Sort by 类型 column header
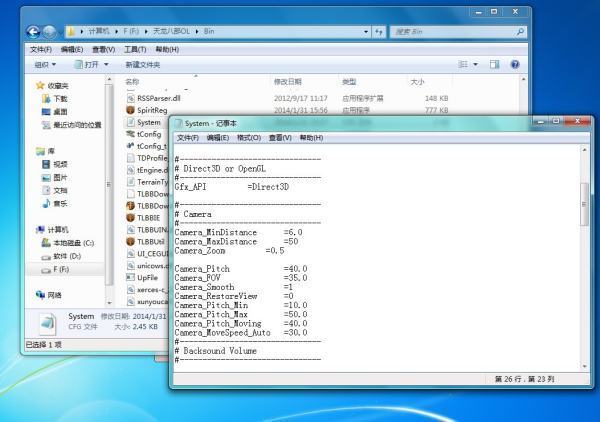The image size is (600, 422). pyautogui.click(x=349, y=81)
